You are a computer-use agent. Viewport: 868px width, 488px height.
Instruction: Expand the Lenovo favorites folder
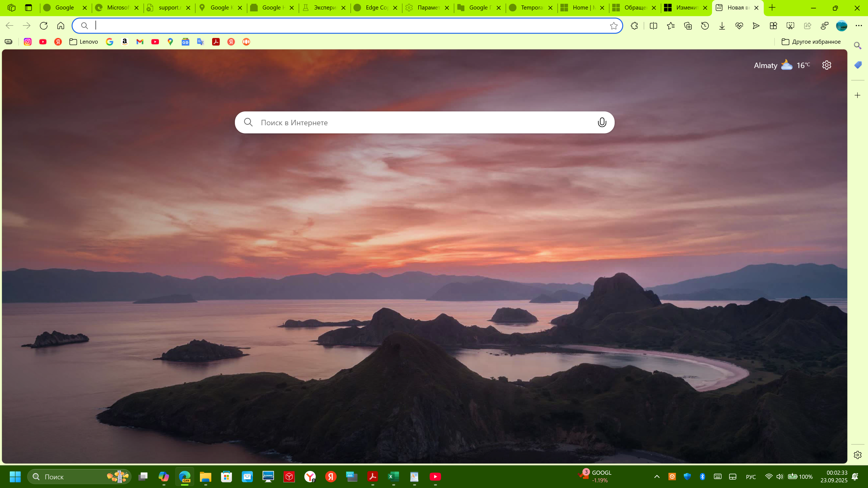[84, 42]
